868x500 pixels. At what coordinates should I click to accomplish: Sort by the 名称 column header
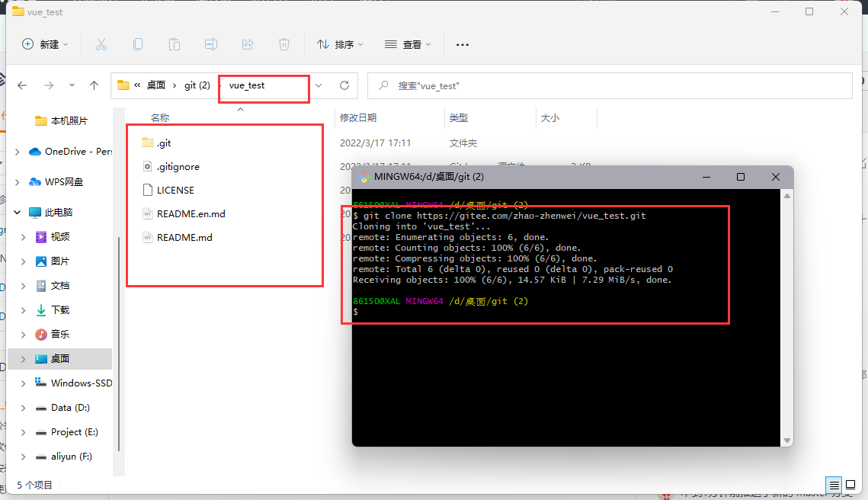[160, 118]
